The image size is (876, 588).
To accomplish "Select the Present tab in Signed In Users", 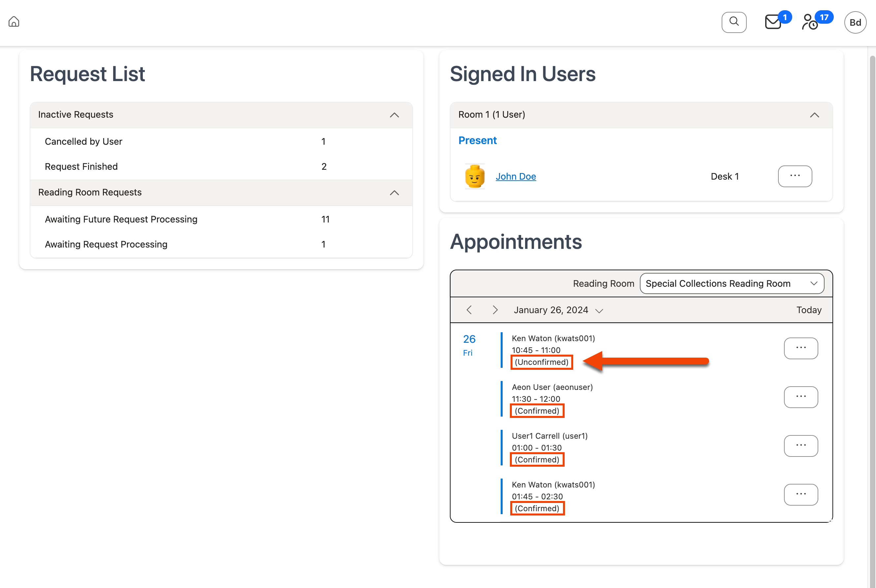I will [x=477, y=140].
